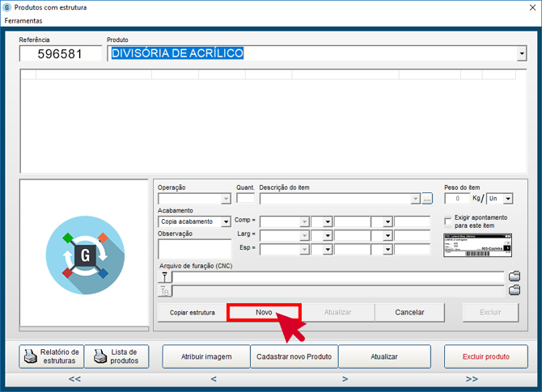Go to next record with > button
Viewport: 542px width, 392px height.
345,379
